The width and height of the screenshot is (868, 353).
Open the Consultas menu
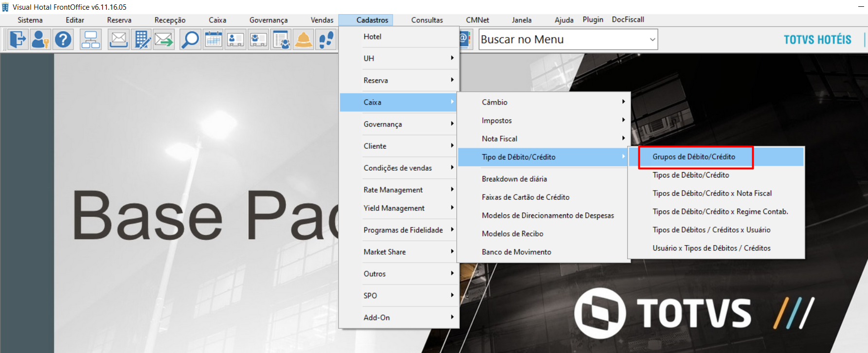point(427,20)
